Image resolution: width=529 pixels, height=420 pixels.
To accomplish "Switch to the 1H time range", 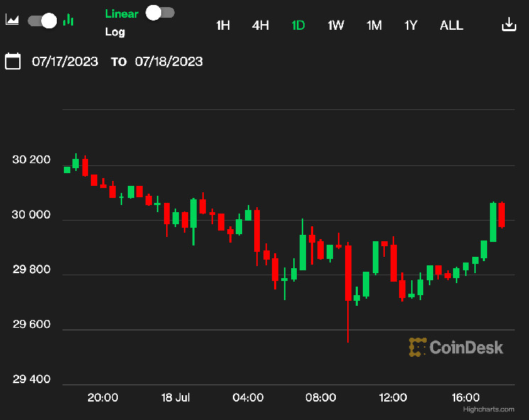I will (223, 26).
